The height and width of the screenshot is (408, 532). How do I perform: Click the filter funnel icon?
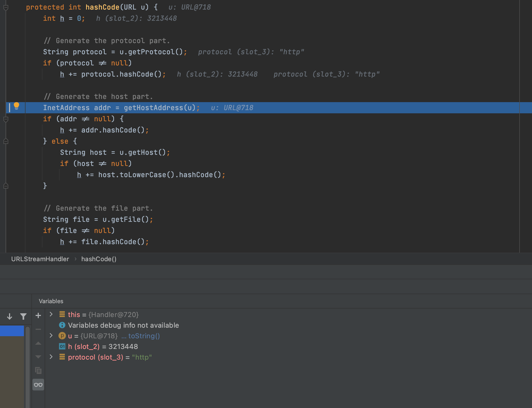[x=23, y=316]
